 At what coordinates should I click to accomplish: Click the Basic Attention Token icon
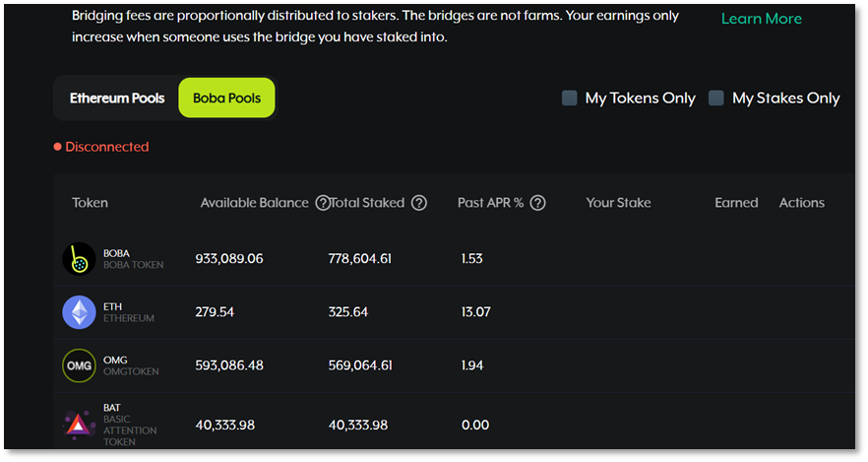pyautogui.click(x=79, y=425)
